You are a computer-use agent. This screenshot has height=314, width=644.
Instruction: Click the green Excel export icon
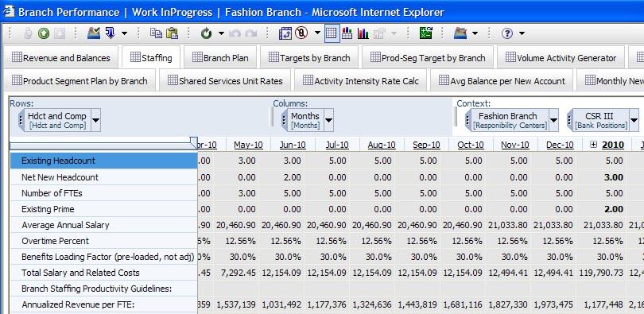click(426, 33)
